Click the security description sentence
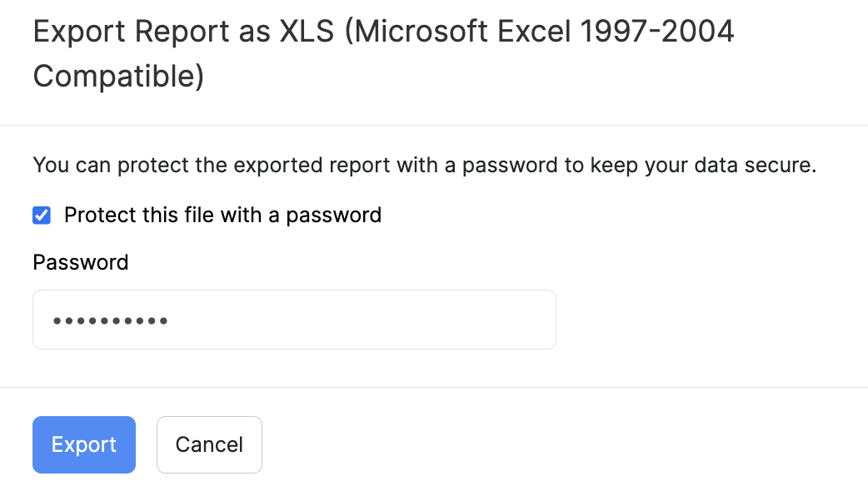The width and height of the screenshot is (868, 491). pos(425,165)
